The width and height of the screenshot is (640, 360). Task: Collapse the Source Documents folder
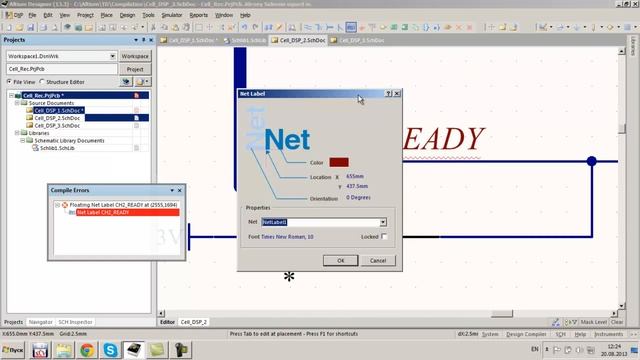[x=17, y=103]
